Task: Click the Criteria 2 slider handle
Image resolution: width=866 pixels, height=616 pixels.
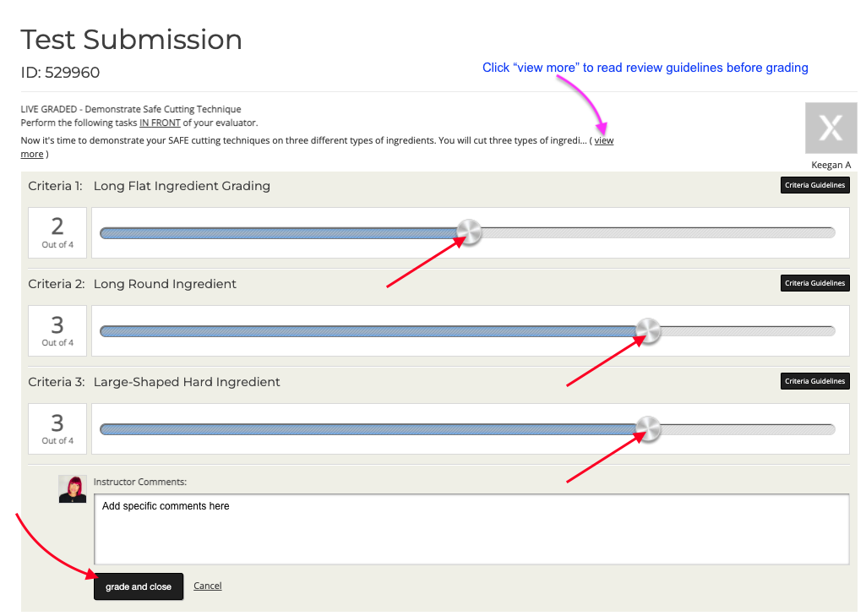Action: click(648, 330)
